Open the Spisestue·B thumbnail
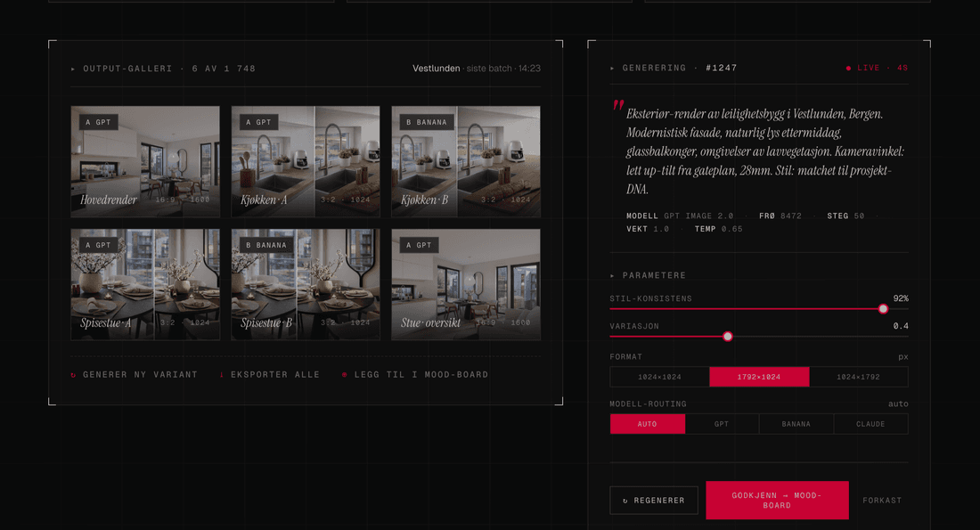 [306, 284]
